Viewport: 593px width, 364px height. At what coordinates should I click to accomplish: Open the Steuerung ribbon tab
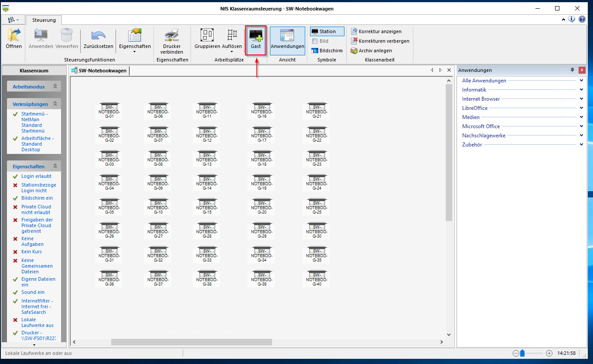tap(44, 20)
